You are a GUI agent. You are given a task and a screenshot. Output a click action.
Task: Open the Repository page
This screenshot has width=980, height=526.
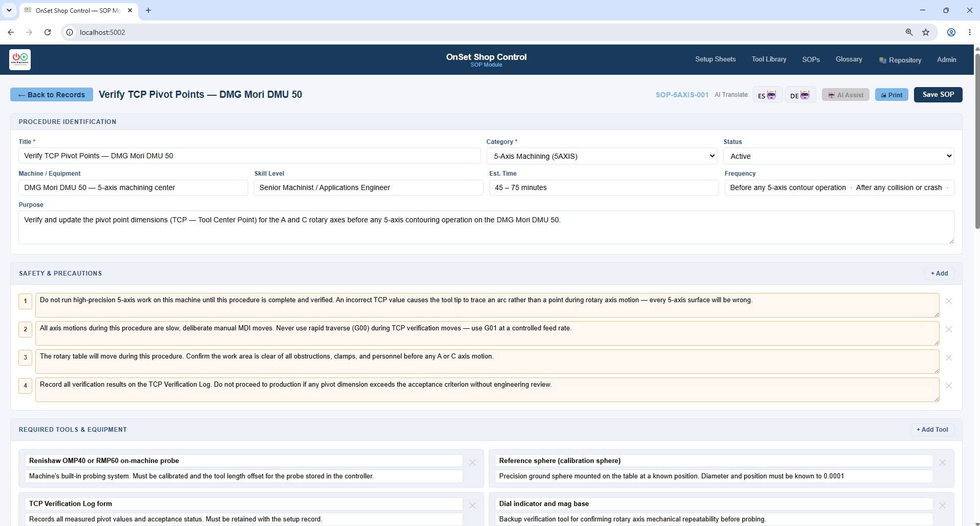pos(900,60)
